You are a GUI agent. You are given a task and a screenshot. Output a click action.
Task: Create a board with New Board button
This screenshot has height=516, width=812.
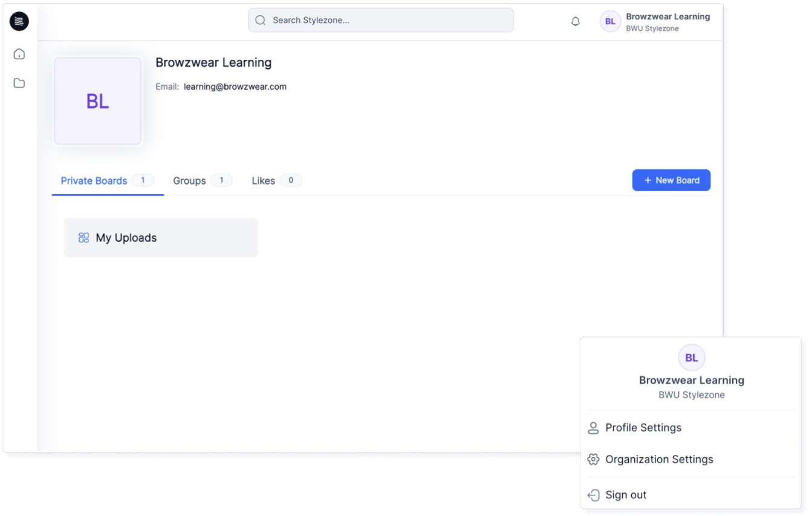(671, 180)
